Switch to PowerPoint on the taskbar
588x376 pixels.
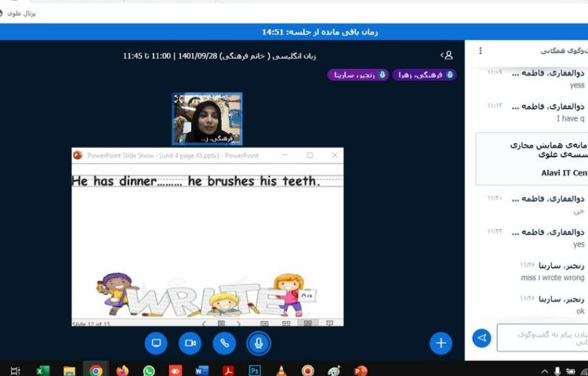(361, 371)
